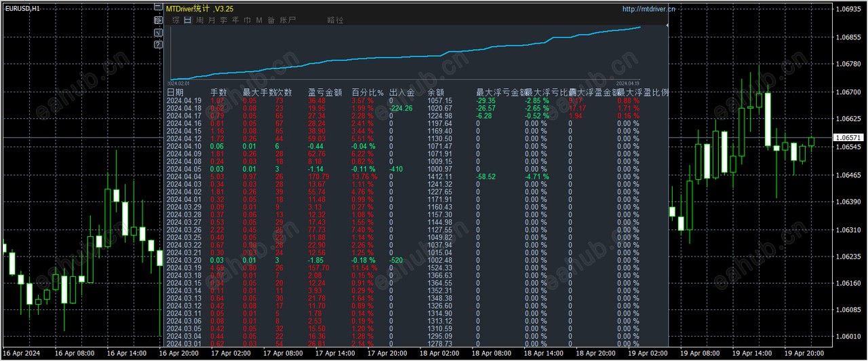Click the -58.52 floating loss value
Screen dimensions: 868x361
click(486, 176)
